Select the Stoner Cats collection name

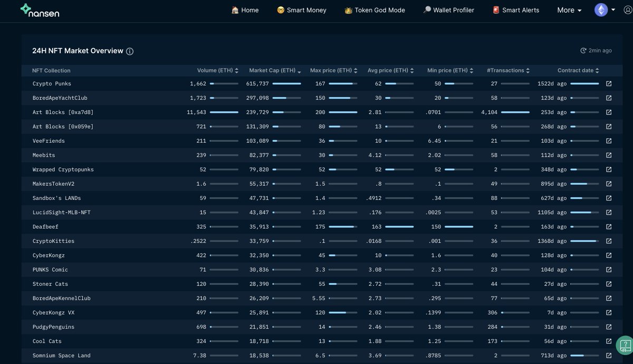(50, 284)
